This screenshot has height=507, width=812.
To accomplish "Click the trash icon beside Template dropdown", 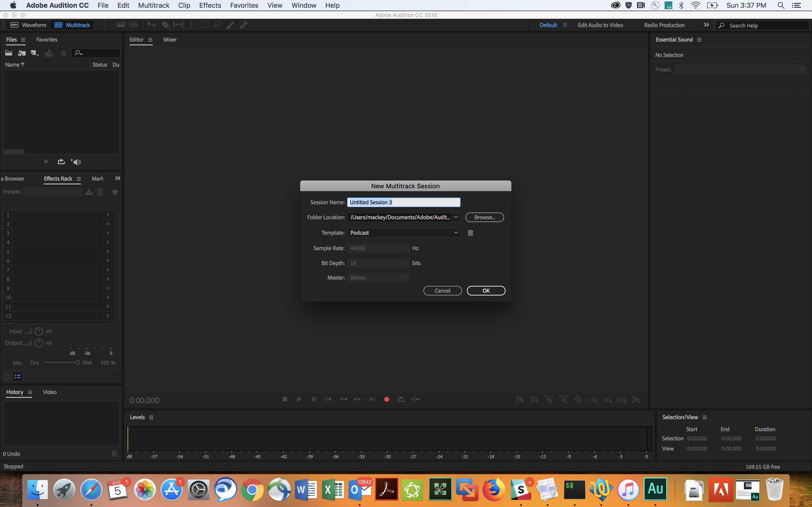I will pos(471,233).
